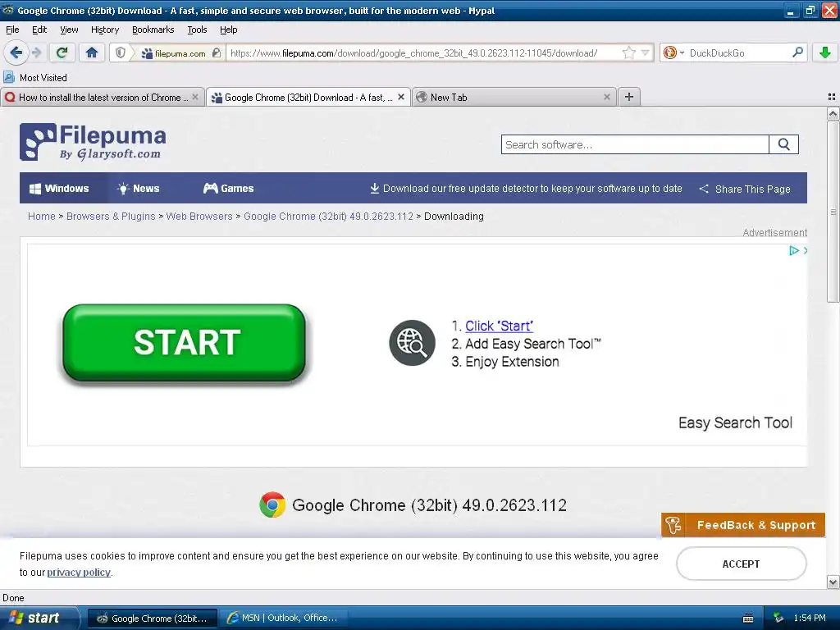Open the AdChoices triangle icon
Screen dimensions: 840x630
[794, 250]
